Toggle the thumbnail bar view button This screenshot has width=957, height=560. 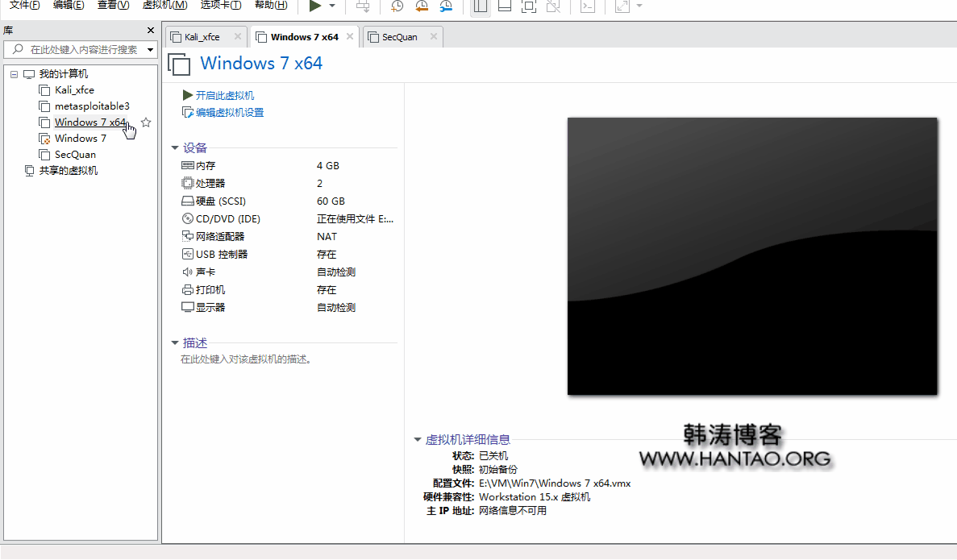[505, 6]
